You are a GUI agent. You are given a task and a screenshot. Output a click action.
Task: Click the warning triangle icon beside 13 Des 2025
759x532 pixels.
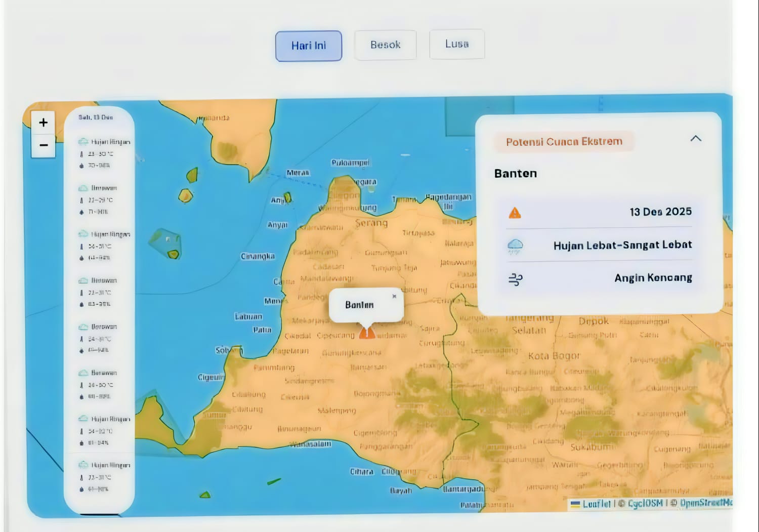(x=515, y=213)
